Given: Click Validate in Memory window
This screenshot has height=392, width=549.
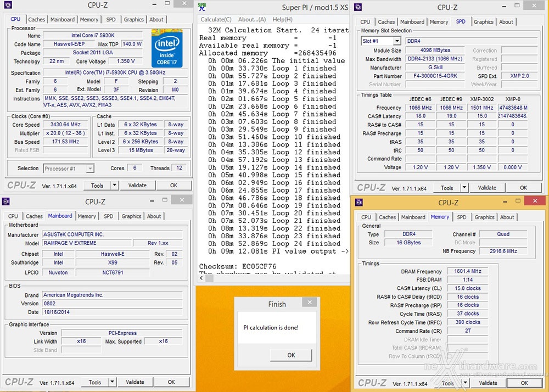Looking at the screenshot, I should click(488, 383).
